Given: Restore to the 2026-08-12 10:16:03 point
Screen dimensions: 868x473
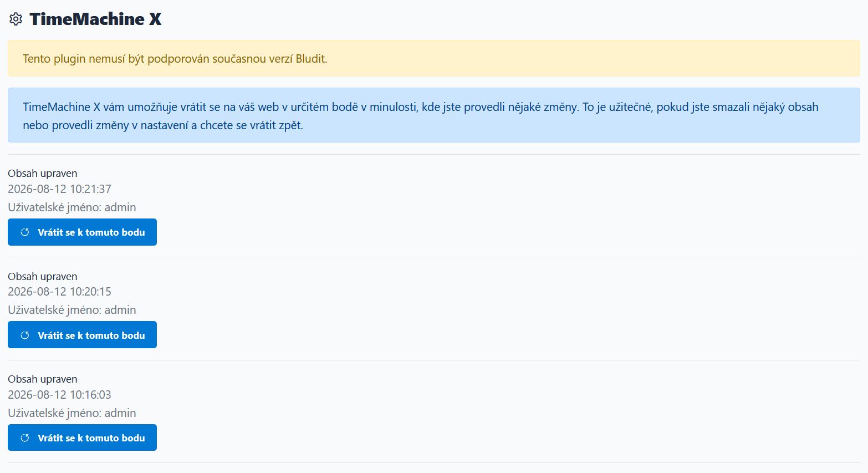Looking at the screenshot, I should 82,438.
